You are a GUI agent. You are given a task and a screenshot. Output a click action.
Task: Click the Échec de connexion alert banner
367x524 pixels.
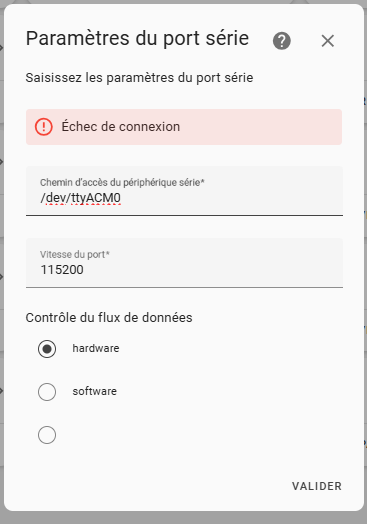[184, 127]
